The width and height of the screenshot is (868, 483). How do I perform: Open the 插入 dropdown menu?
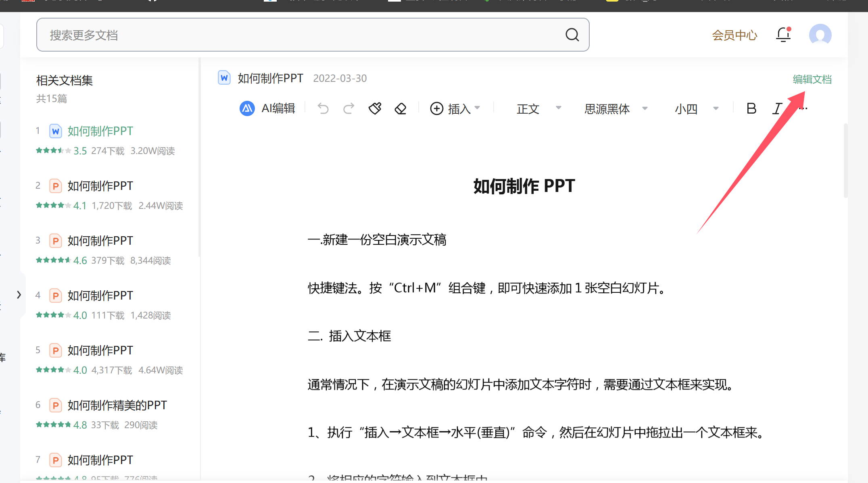click(x=455, y=108)
